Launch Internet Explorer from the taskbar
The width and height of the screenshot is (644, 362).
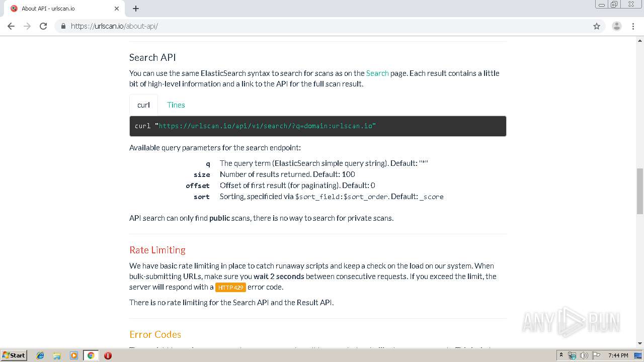click(40, 355)
